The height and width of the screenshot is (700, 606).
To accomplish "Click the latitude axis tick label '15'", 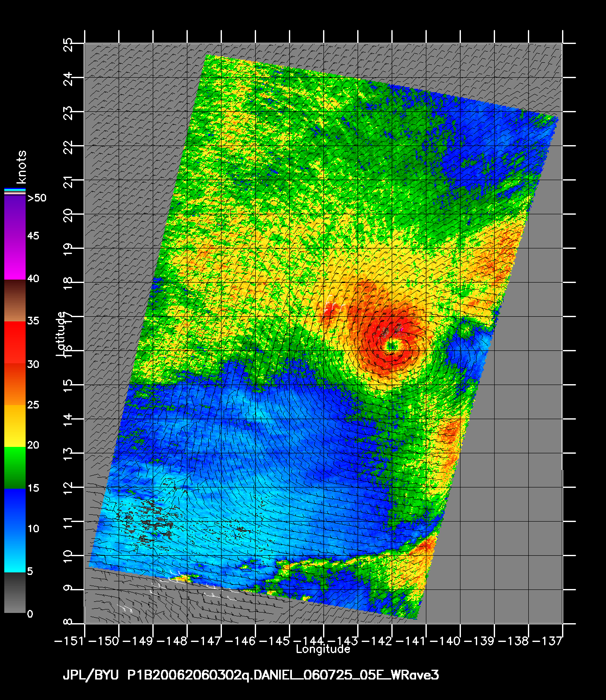I will [x=67, y=387].
